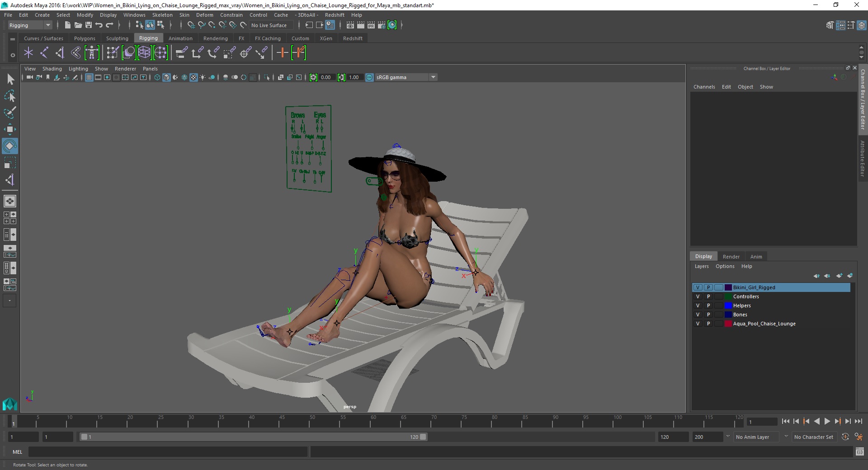Toggle playback P of Helpers layer
Image resolution: width=868 pixels, height=470 pixels.
tap(708, 305)
